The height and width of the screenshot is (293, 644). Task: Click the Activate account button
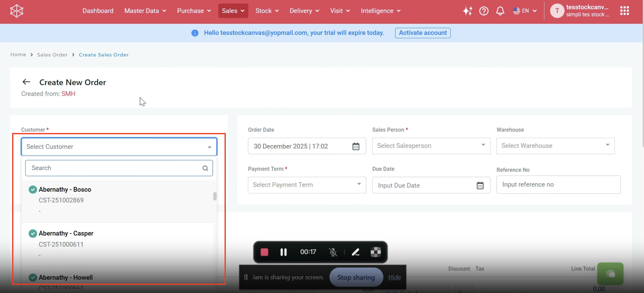[x=423, y=33]
